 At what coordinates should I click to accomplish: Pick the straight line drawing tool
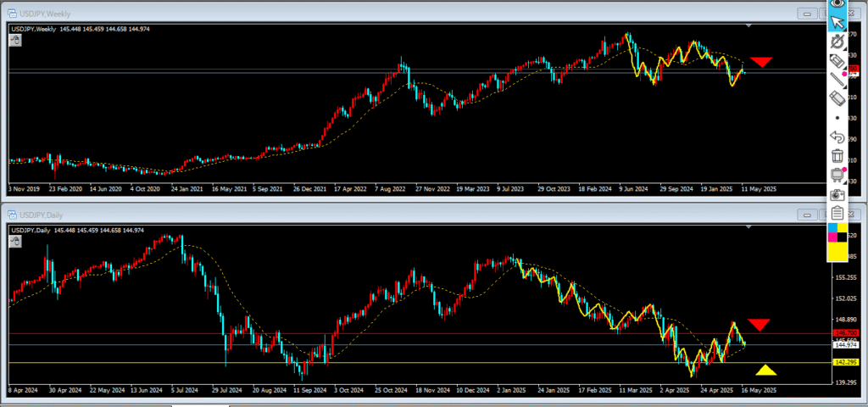pos(837,80)
